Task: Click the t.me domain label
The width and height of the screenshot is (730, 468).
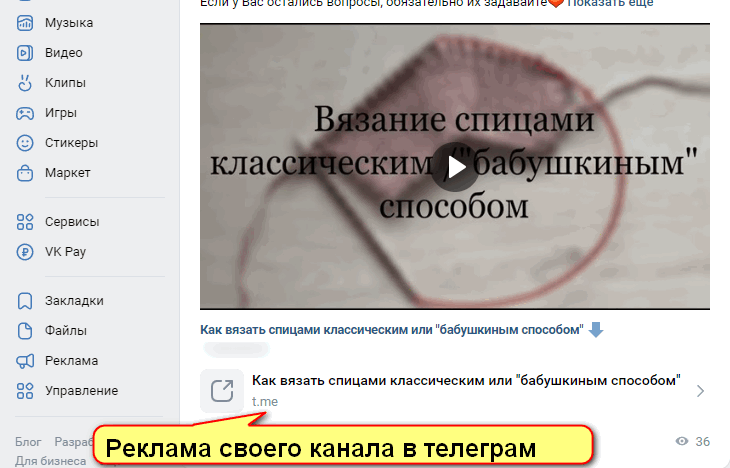Action: pyautogui.click(x=265, y=401)
